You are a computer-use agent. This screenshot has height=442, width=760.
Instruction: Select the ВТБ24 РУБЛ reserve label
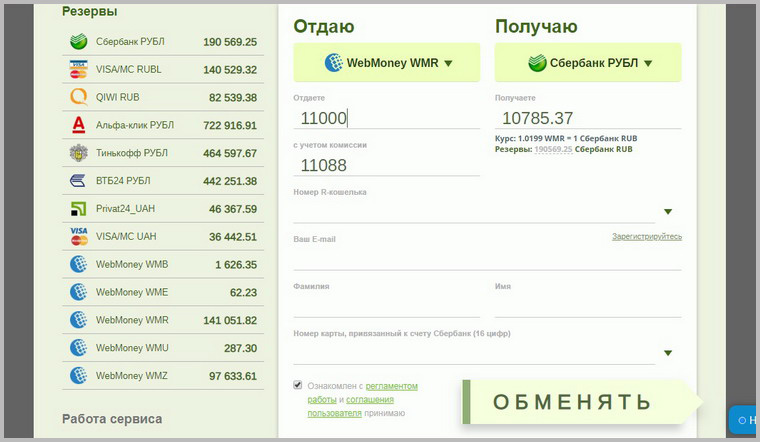pos(123,181)
